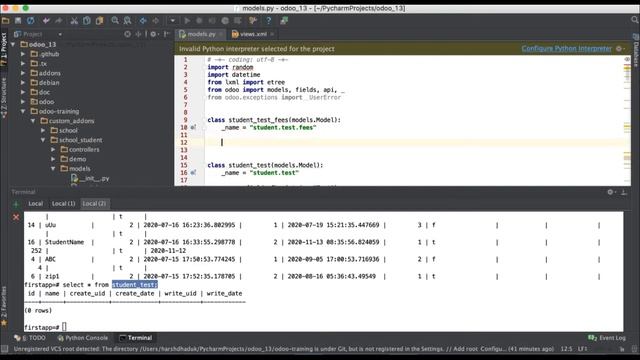640x360 pixels.
Task: Click the Synchronize toolbar icon
Action: click(31, 20)
